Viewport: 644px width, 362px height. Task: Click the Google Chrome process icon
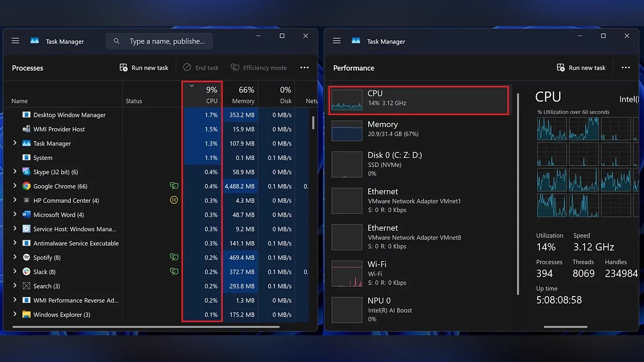(x=26, y=186)
